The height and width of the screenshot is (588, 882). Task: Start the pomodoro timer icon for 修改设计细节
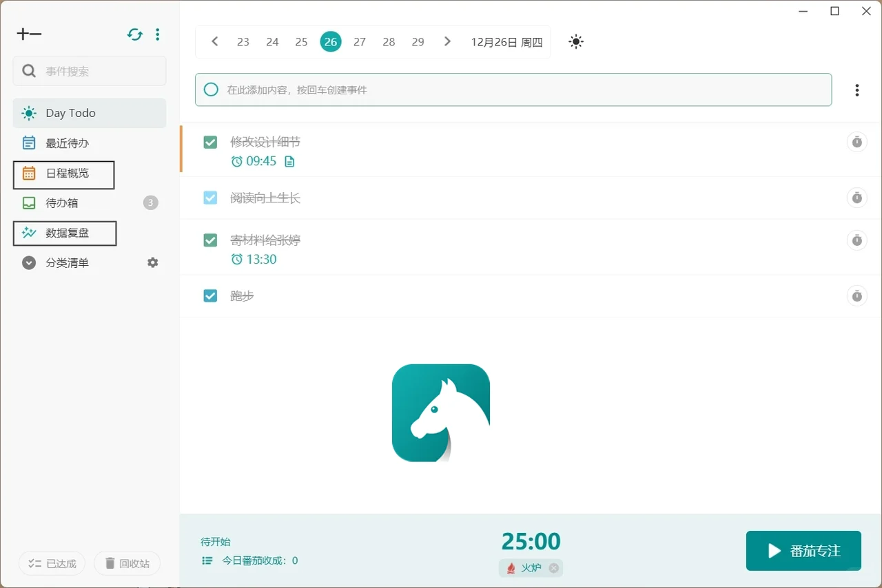click(x=857, y=142)
